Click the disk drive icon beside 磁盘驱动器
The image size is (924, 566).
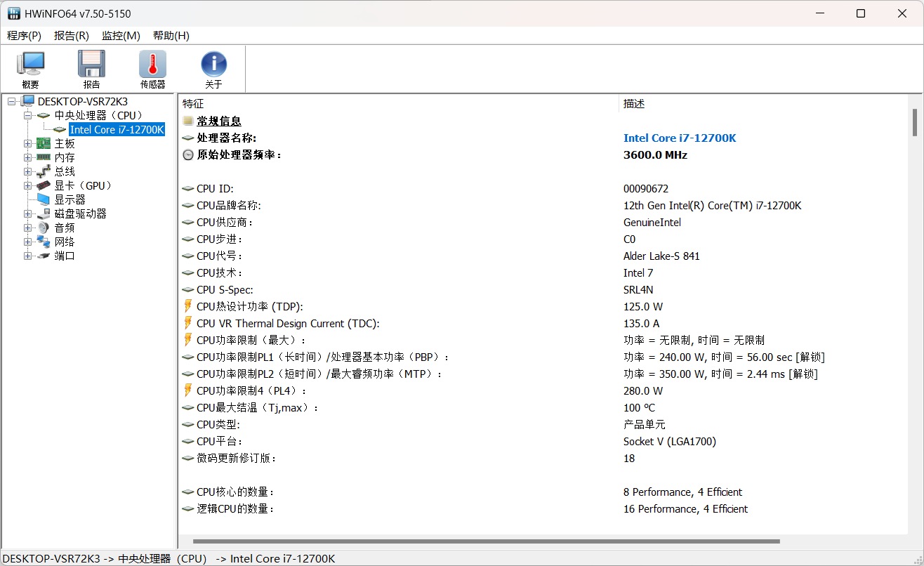click(x=44, y=213)
